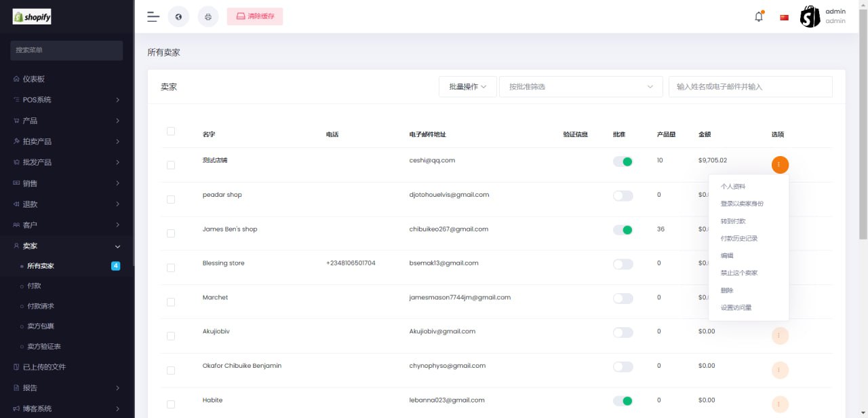This screenshot has width=868, height=418.
Task: Go to 付款请求 in the sidebar
Action: (41, 306)
